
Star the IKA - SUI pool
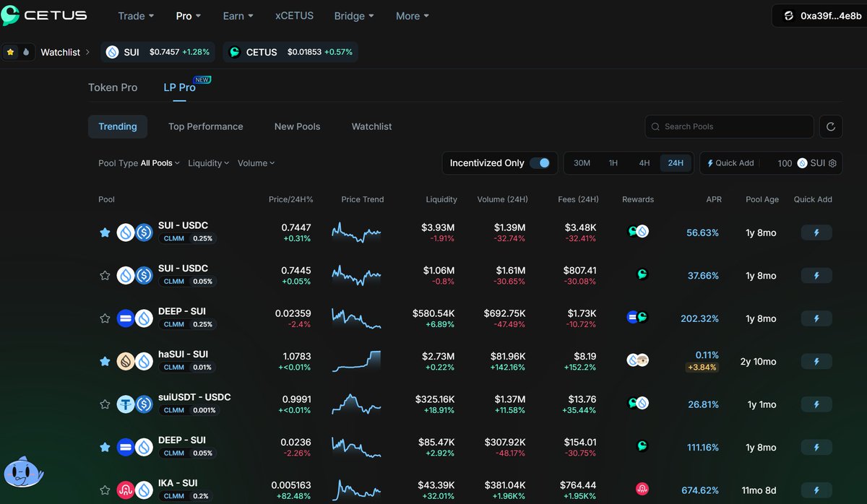click(105, 490)
